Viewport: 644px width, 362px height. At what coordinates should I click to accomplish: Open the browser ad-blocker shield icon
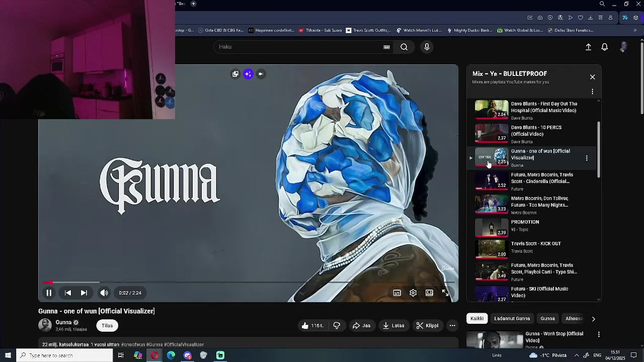tap(550, 18)
